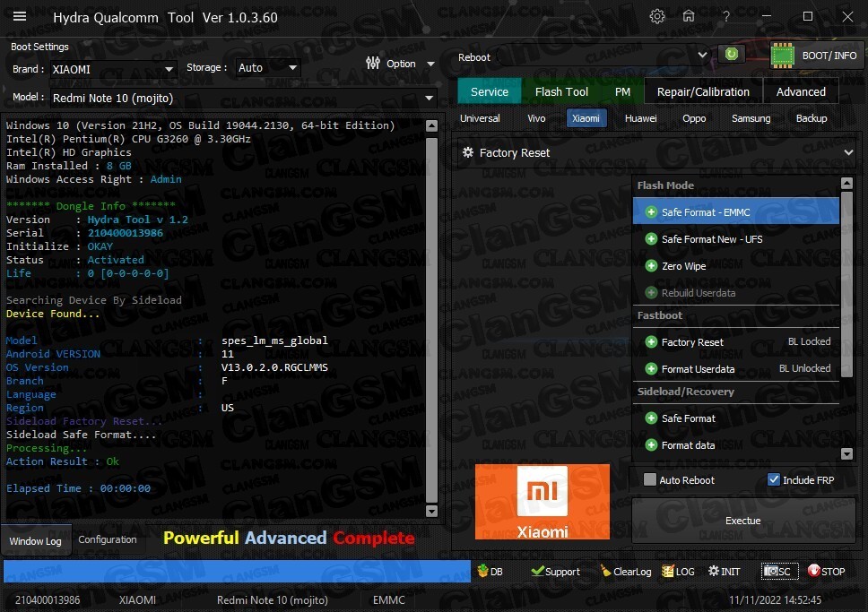Viewport: 868px width, 612px height.
Task: Select the Vivo sub-tab
Action: point(536,118)
